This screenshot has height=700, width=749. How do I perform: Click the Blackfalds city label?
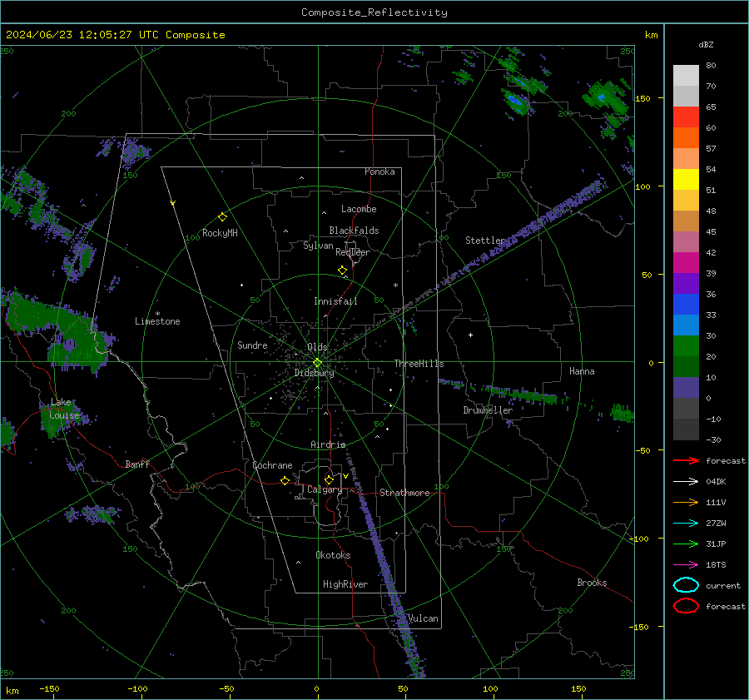pyautogui.click(x=354, y=231)
